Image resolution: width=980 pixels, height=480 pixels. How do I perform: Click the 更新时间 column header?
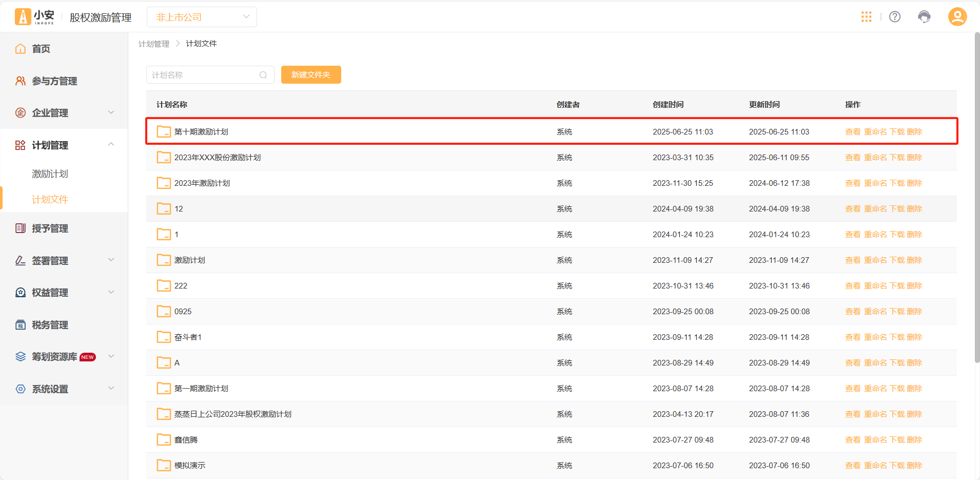[765, 104]
